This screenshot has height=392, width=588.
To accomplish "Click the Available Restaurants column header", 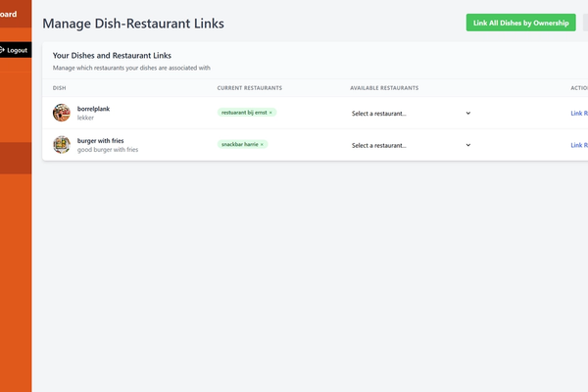I will tap(384, 88).
